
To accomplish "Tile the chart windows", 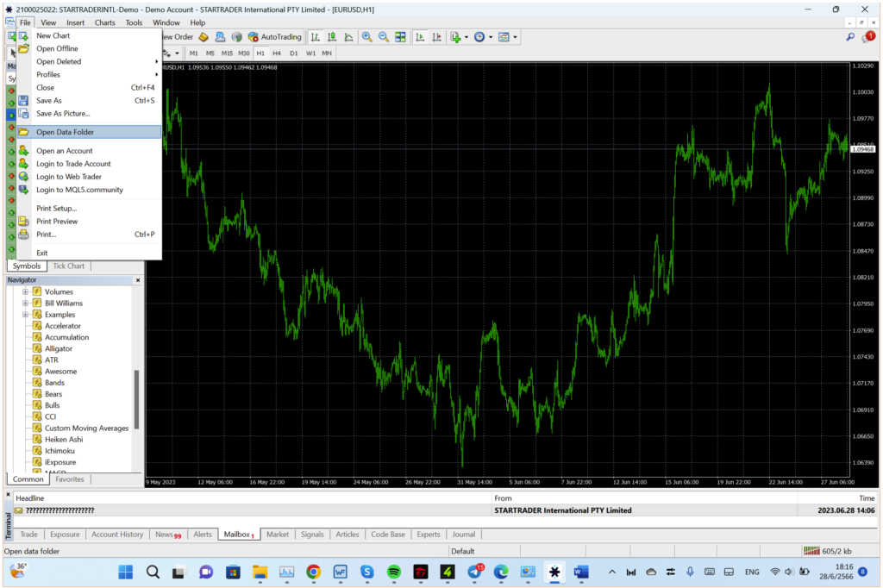I will point(400,37).
